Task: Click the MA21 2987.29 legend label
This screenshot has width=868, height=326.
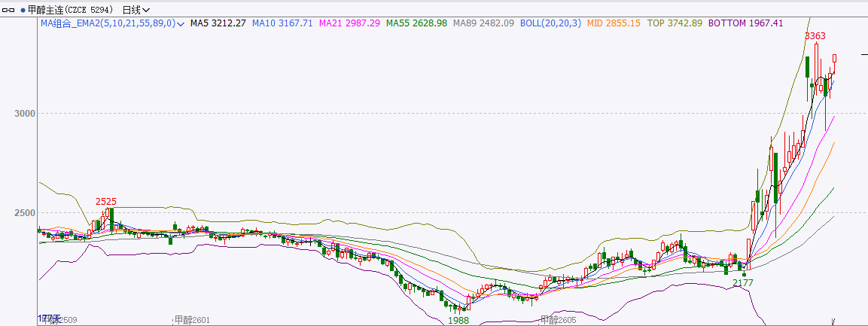Action: pyautogui.click(x=349, y=23)
